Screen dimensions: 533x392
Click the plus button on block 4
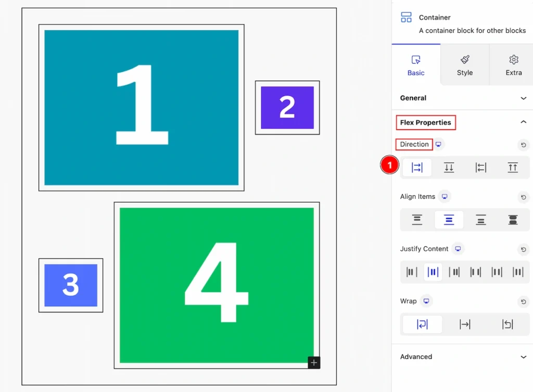coord(314,363)
